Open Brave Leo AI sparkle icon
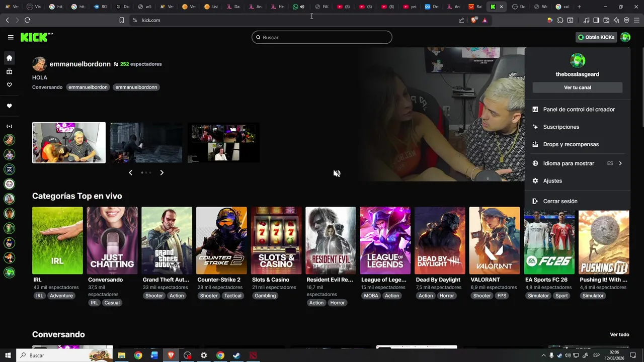This screenshot has width=644, height=362. coord(616,20)
